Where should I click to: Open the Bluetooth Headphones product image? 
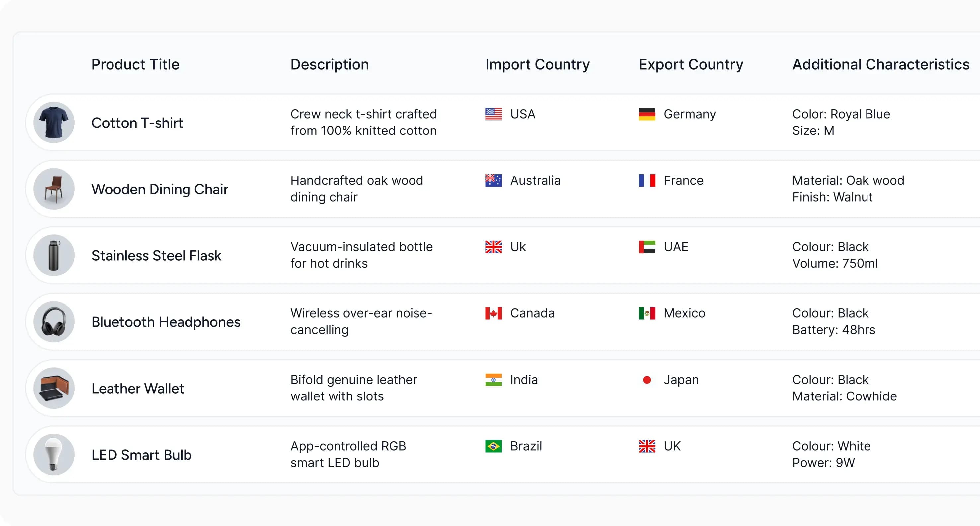54,322
